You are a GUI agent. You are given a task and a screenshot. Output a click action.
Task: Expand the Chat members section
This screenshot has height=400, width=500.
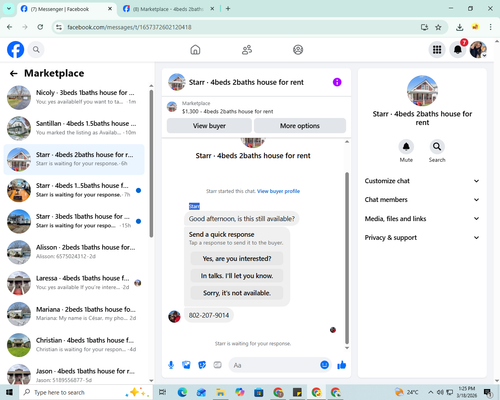(x=422, y=200)
